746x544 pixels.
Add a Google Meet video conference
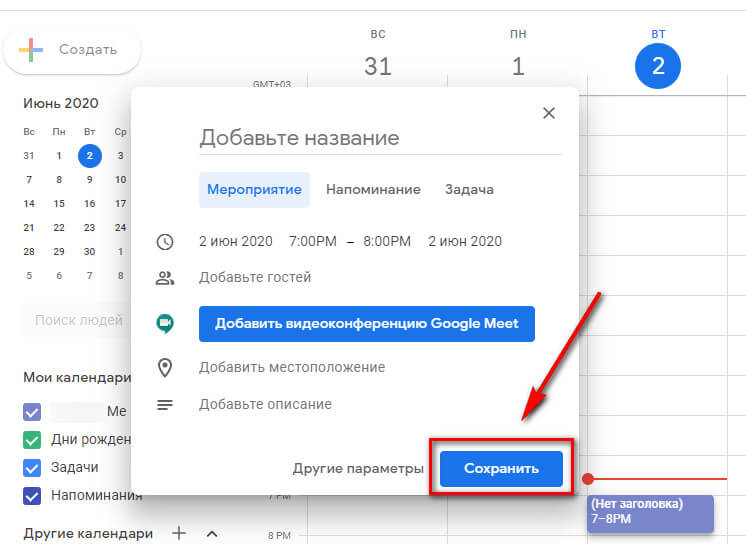(x=367, y=324)
